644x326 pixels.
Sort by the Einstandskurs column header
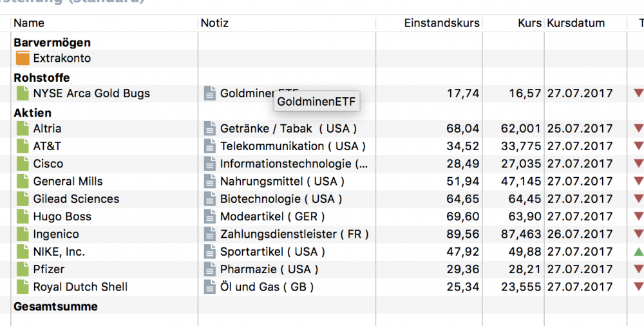[442, 23]
